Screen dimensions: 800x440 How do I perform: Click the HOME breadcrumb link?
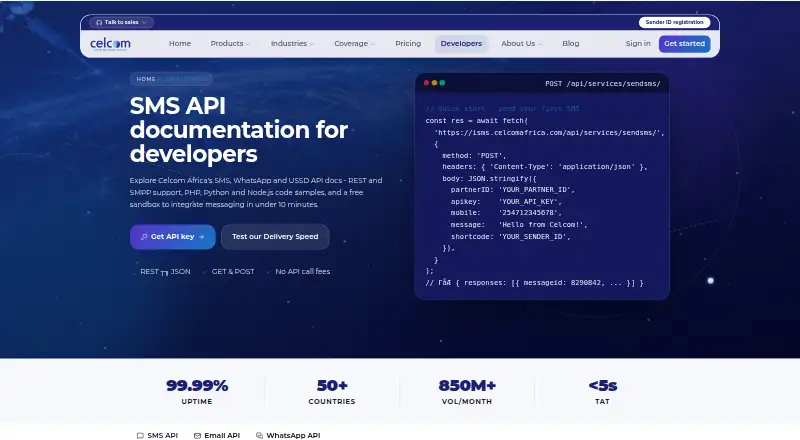pyautogui.click(x=146, y=79)
